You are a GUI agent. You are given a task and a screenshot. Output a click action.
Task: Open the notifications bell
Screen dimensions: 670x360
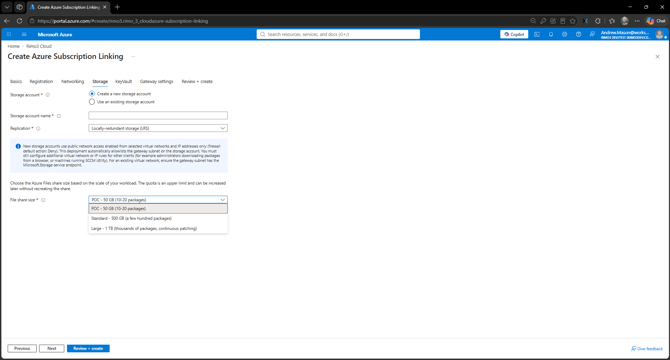point(551,35)
